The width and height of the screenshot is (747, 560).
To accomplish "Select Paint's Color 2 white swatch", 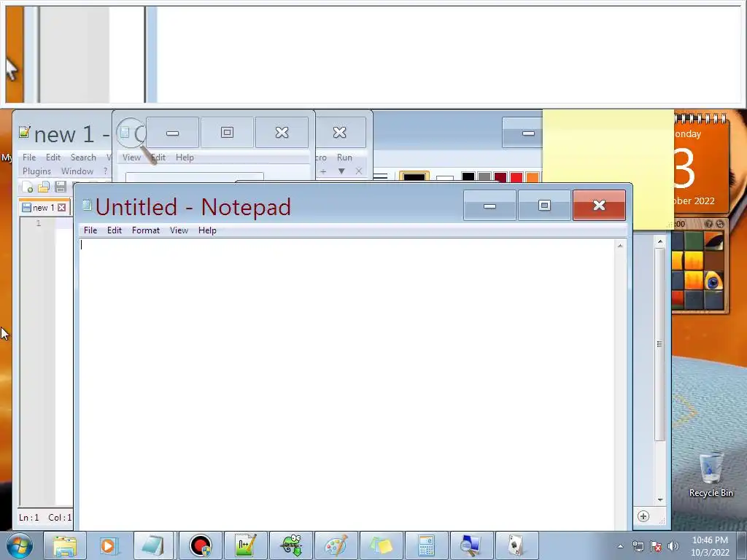I will (445, 179).
